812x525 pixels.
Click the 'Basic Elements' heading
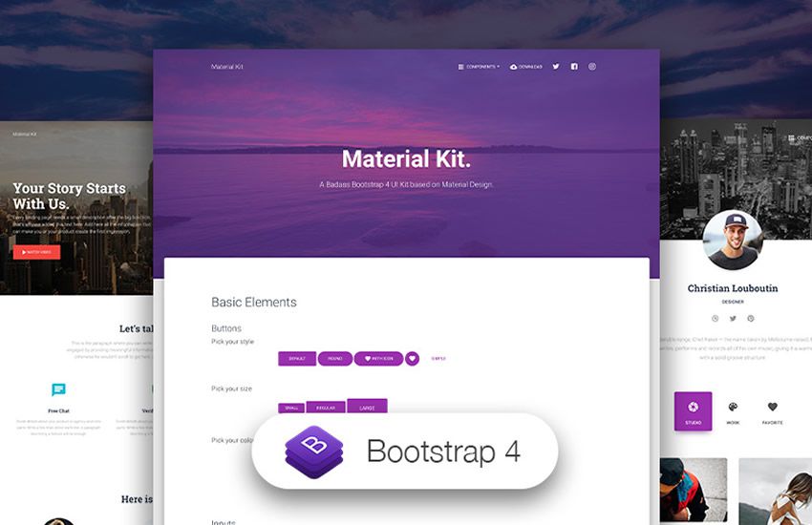[x=254, y=302]
